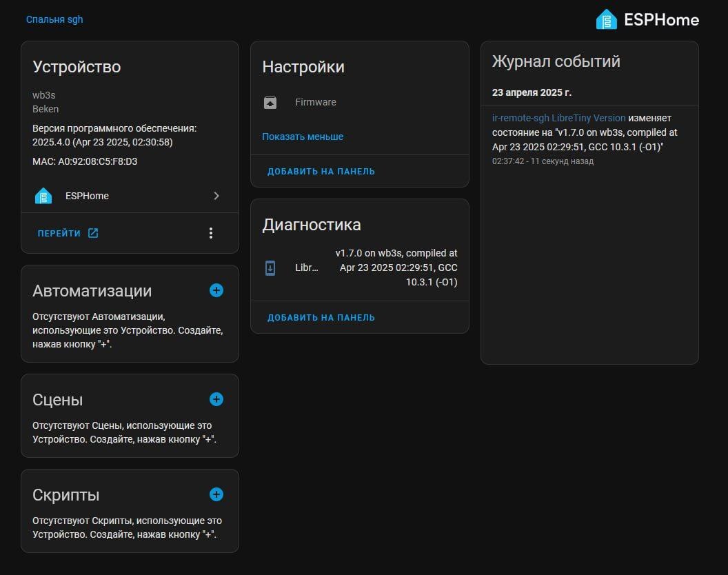The width and height of the screenshot is (728, 575).
Task: Click the v1.7.0 on wb3s version value
Action: [396, 268]
